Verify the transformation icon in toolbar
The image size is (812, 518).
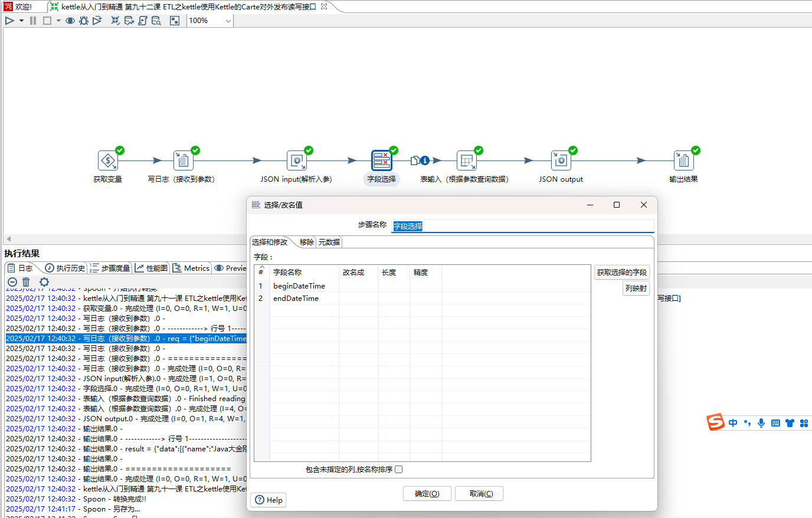[x=116, y=21]
